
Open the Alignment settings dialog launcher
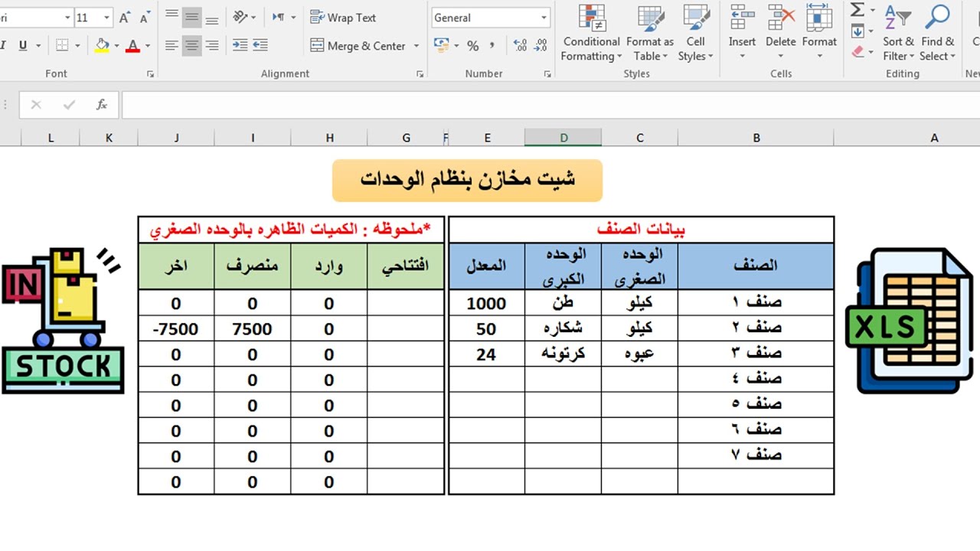420,74
